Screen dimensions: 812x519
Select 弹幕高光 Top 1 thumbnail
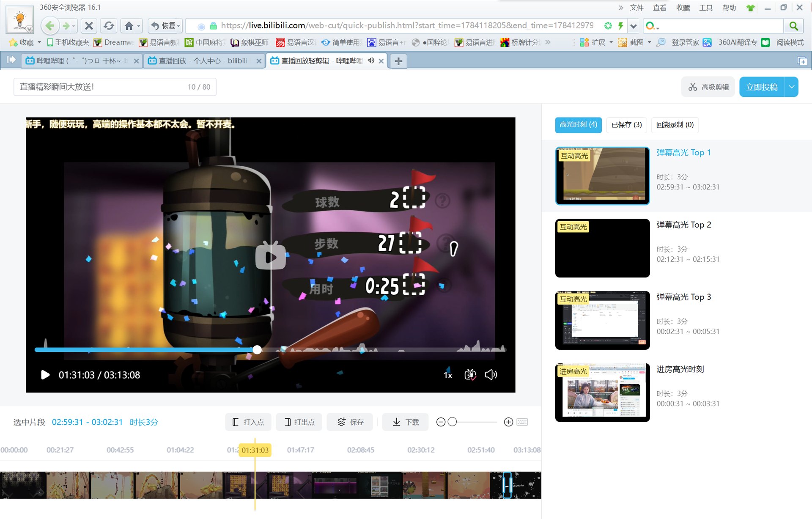tap(602, 176)
